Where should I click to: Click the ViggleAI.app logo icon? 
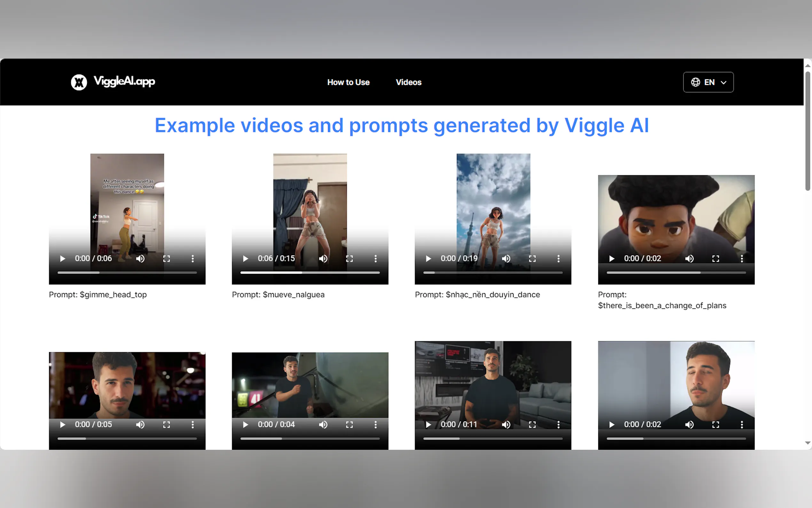click(79, 82)
